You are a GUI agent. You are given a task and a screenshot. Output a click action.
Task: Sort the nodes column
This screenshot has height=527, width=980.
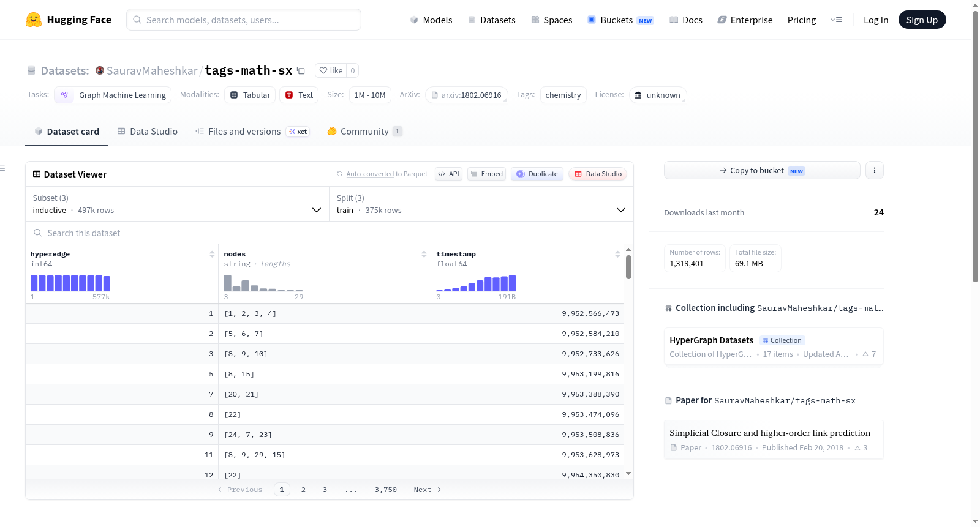(x=424, y=254)
